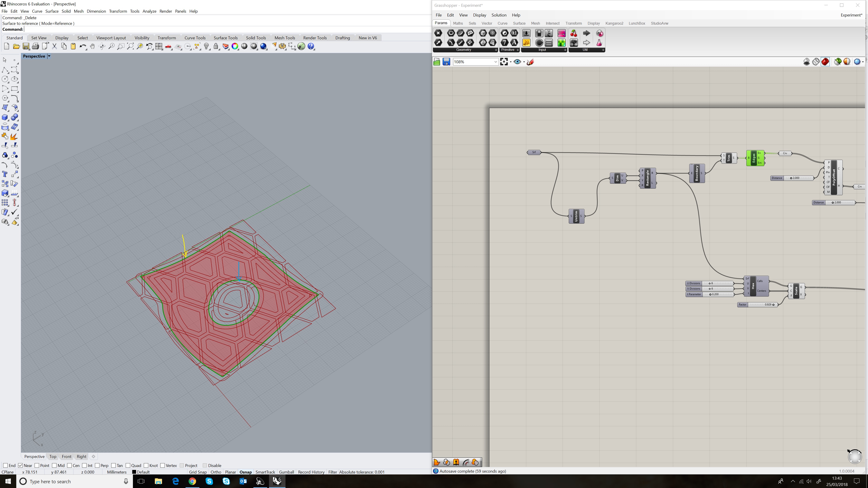Enable the Mid osnap checkbox
This screenshot has width=868, height=488.
pyautogui.click(x=54, y=465)
